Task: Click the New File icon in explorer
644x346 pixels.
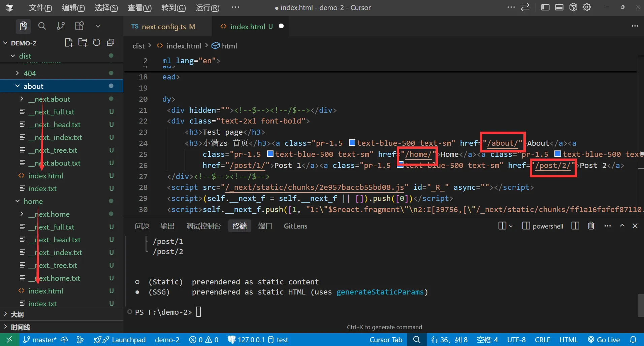Action: click(69, 42)
